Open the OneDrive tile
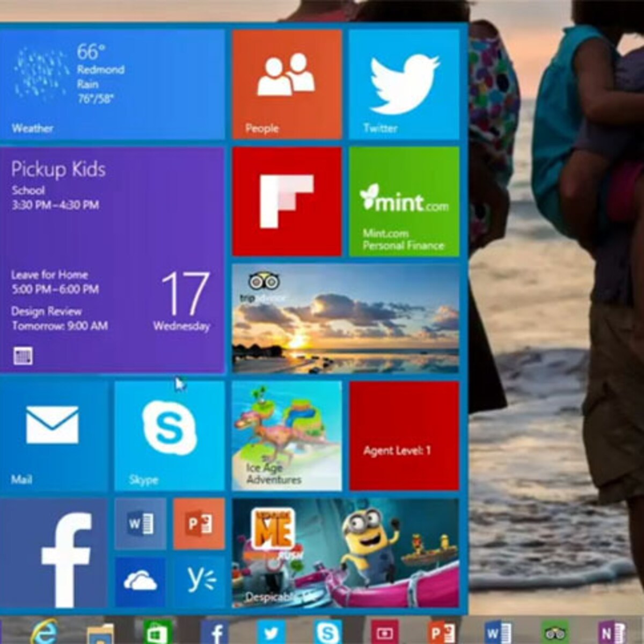Viewport: 644px width, 644px height. [141, 580]
